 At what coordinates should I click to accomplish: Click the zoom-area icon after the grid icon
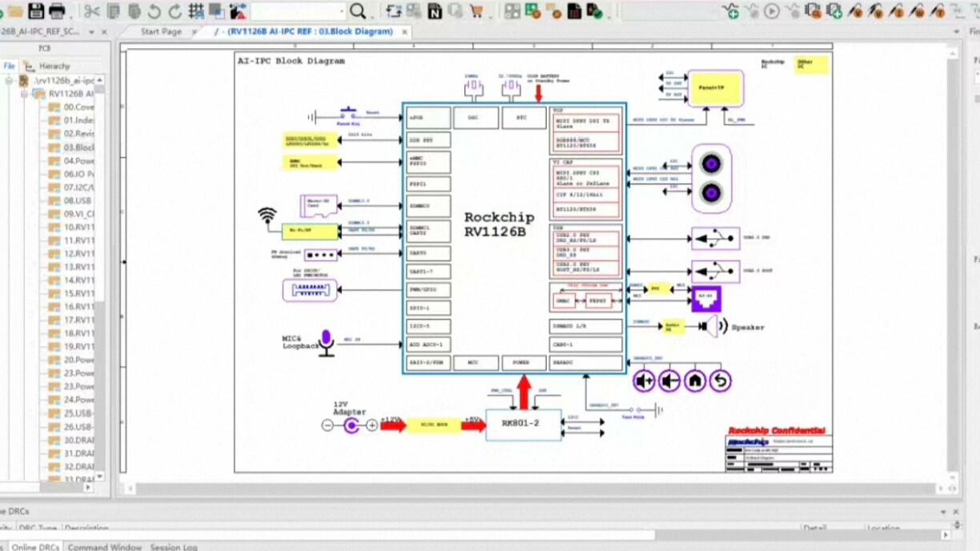[x=217, y=11]
